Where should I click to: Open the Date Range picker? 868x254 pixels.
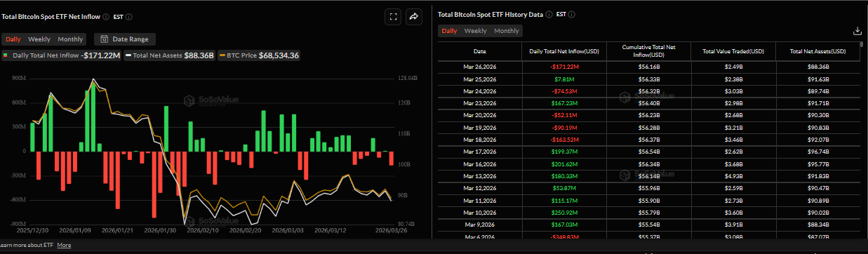click(x=124, y=39)
